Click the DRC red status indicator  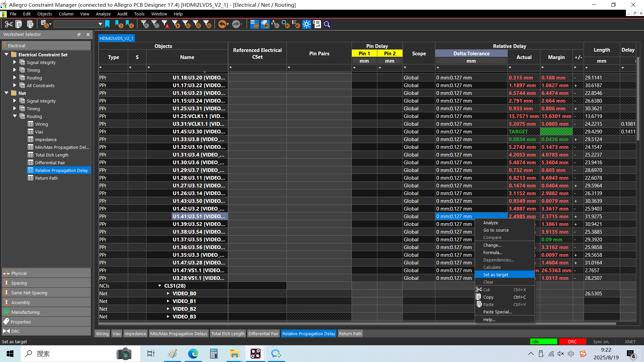(572, 342)
